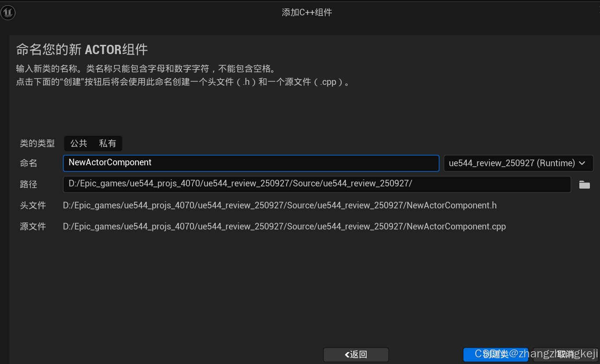Click the dialog title 添加C++组件

tap(306, 12)
